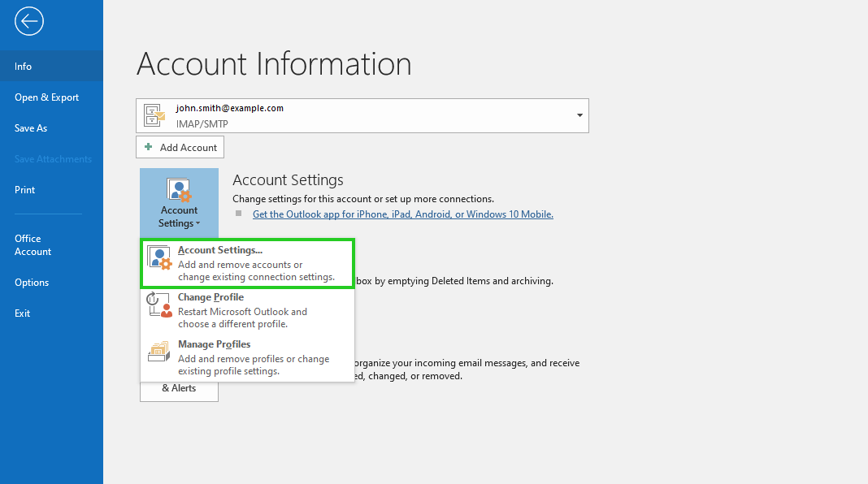Click the green plus icon beside Add Account
This screenshot has width=868, height=484.
click(x=148, y=147)
